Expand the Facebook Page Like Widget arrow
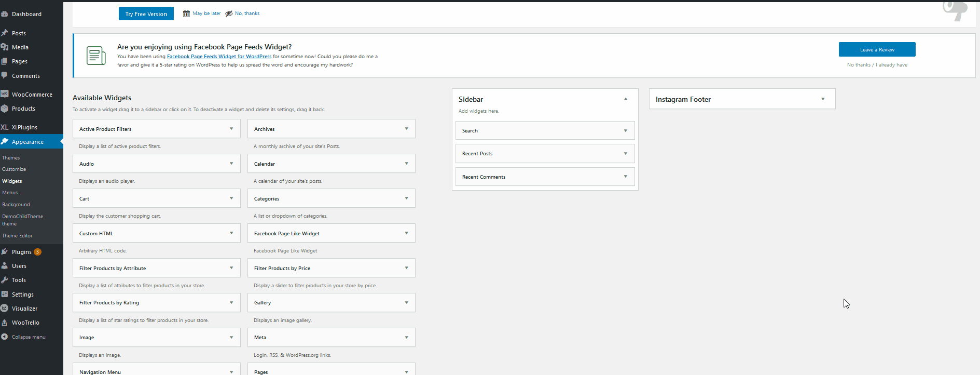This screenshot has width=980, height=375. tap(406, 233)
